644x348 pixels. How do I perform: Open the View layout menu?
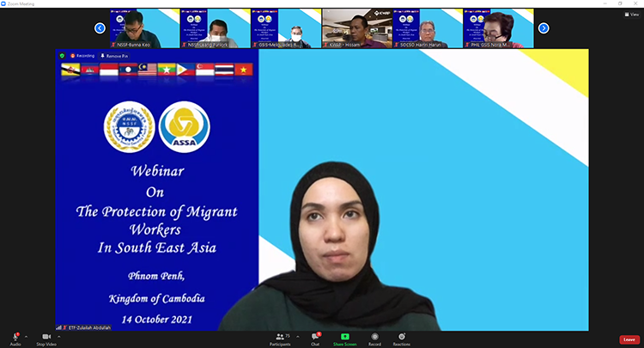point(633,15)
